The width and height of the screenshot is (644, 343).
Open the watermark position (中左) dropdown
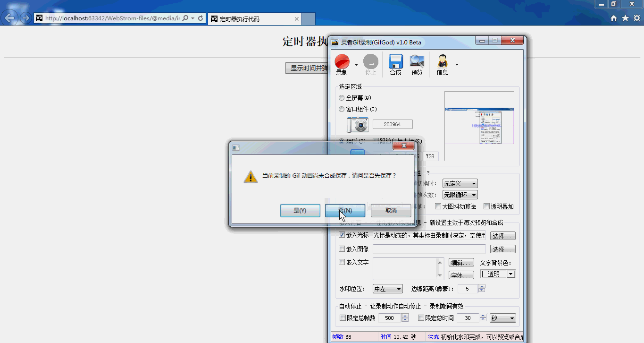pos(387,289)
